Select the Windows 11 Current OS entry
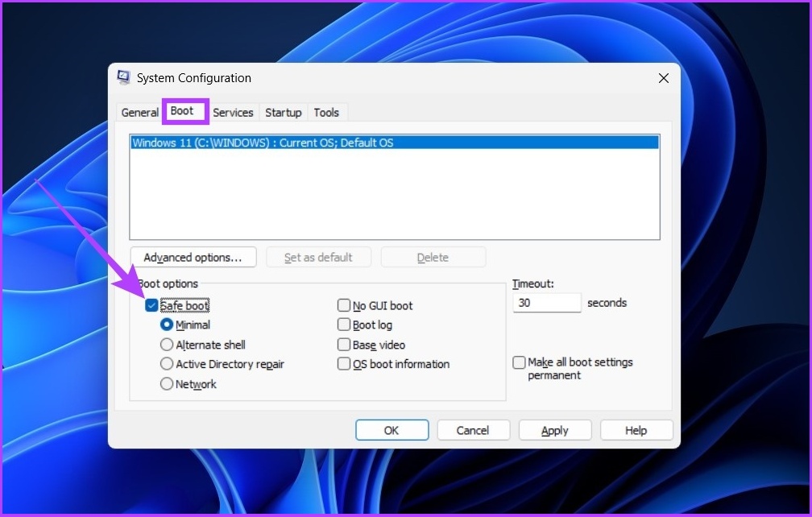 click(395, 142)
